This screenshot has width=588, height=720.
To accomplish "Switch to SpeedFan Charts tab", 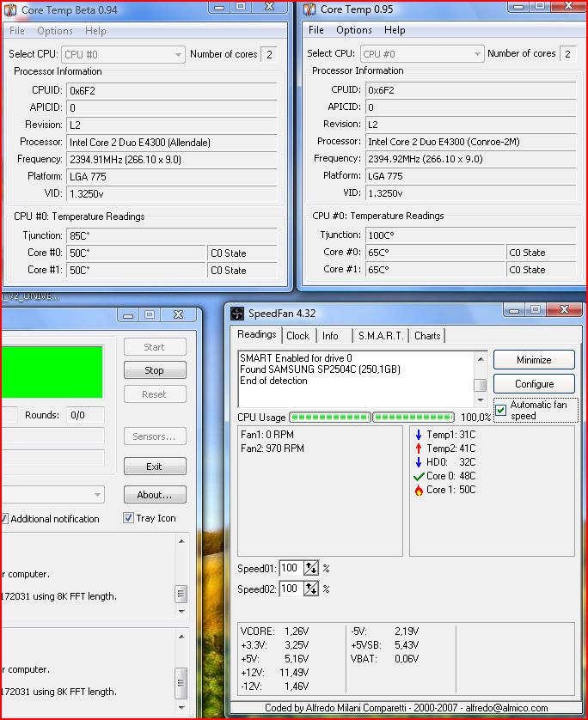I will [x=428, y=336].
